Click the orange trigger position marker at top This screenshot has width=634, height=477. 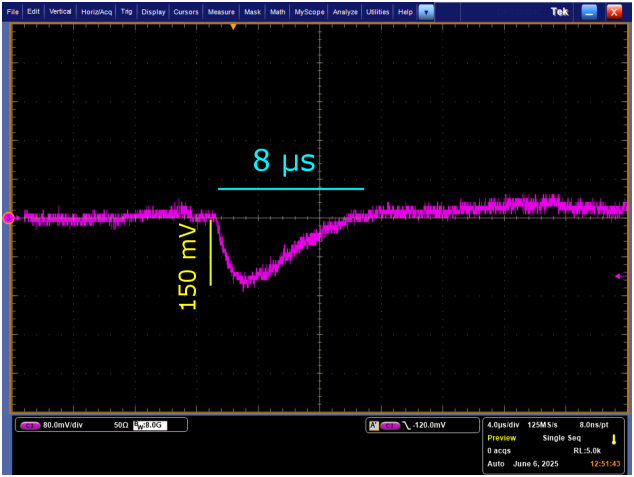pyautogui.click(x=233, y=27)
